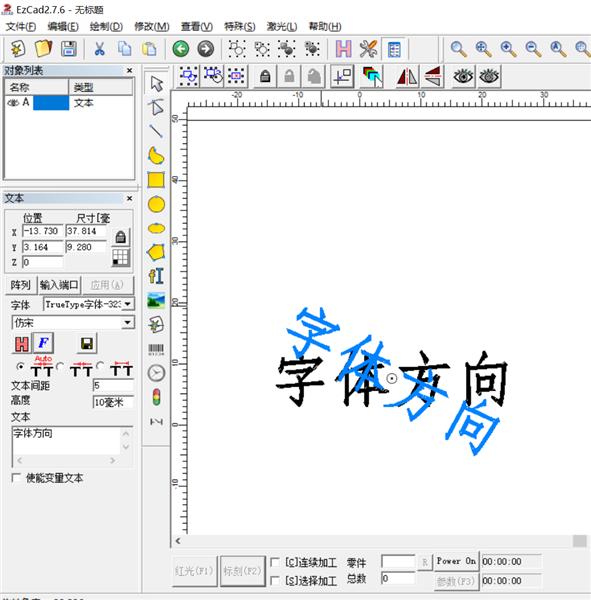Open the 编辑(E) menu
The height and width of the screenshot is (600, 591).
63,27
